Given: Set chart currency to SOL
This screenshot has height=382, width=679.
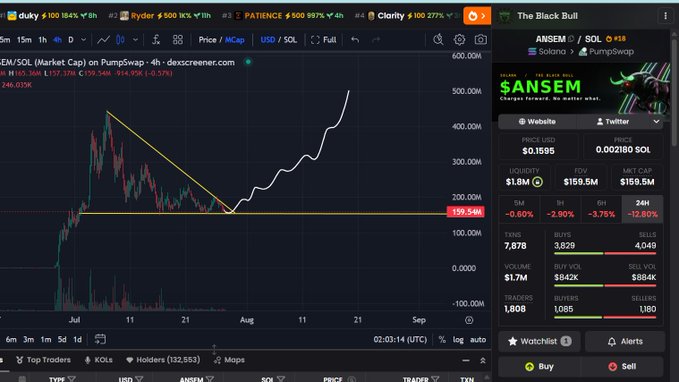Looking at the screenshot, I should [x=290, y=40].
